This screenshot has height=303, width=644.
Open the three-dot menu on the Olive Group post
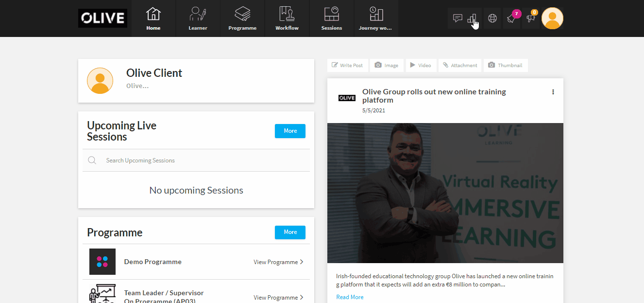(553, 91)
